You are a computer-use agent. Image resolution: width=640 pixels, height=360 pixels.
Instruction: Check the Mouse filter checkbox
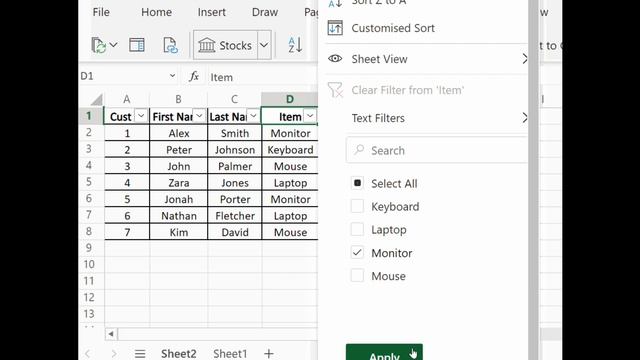pos(357,276)
